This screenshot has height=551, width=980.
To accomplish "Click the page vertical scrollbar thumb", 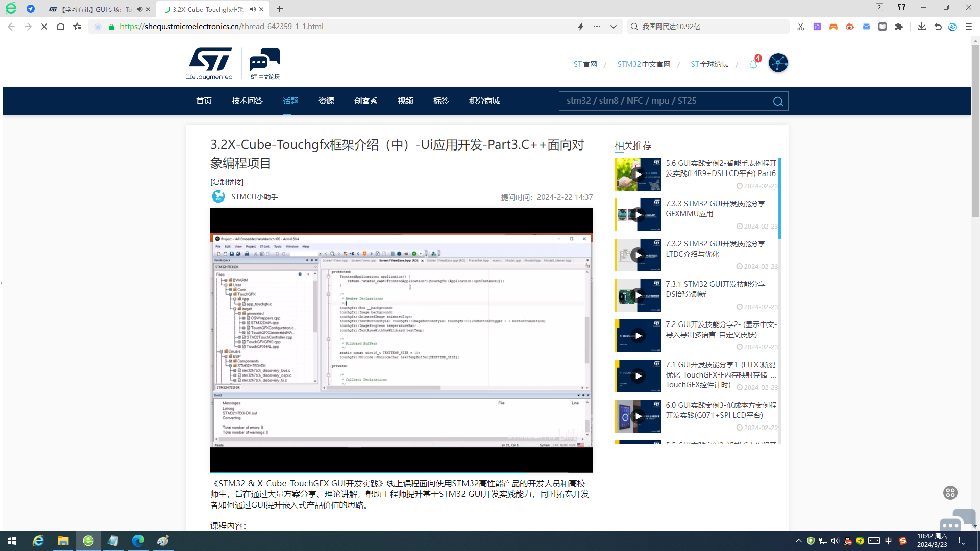I will pyautogui.click(x=975, y=131).
